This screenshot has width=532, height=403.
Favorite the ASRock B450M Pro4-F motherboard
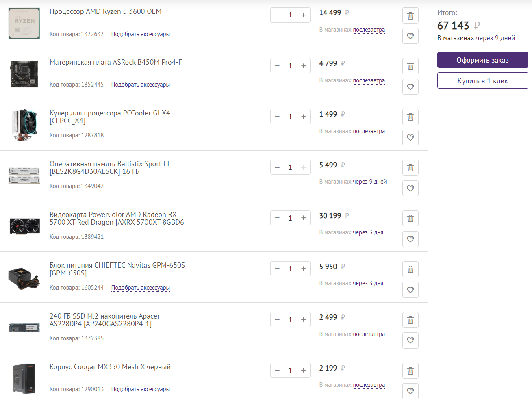coord(410,87)
